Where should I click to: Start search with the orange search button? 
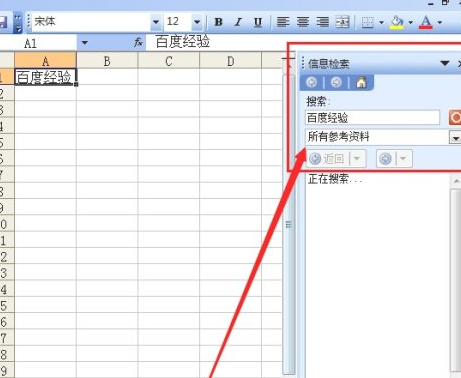tap(455, 118)
